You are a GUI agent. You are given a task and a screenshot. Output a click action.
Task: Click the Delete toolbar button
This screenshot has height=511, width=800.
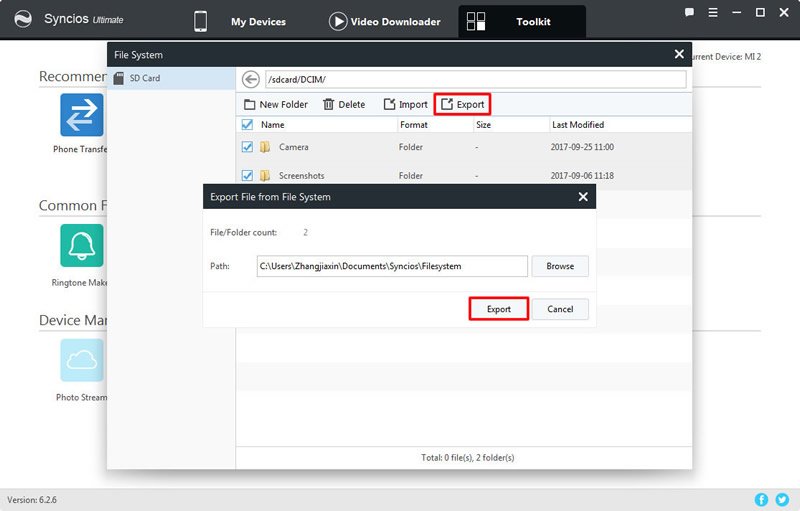[x=344, y=105]
